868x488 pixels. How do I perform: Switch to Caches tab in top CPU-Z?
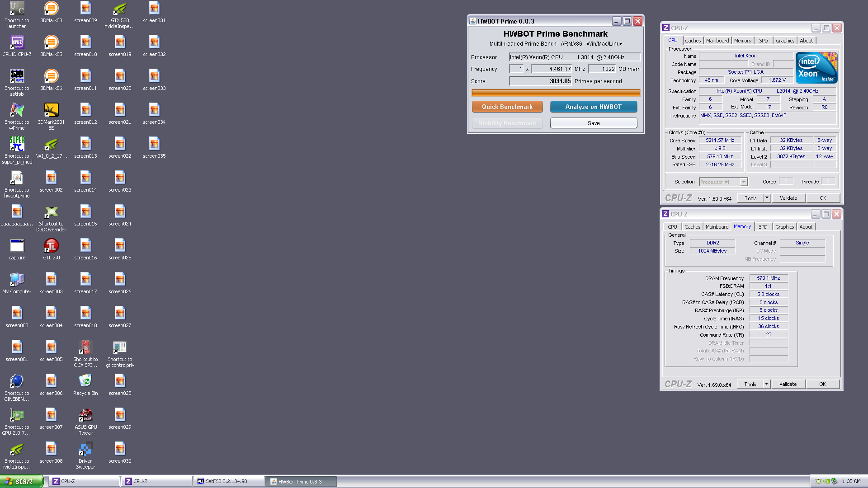[x=693, y=41]
